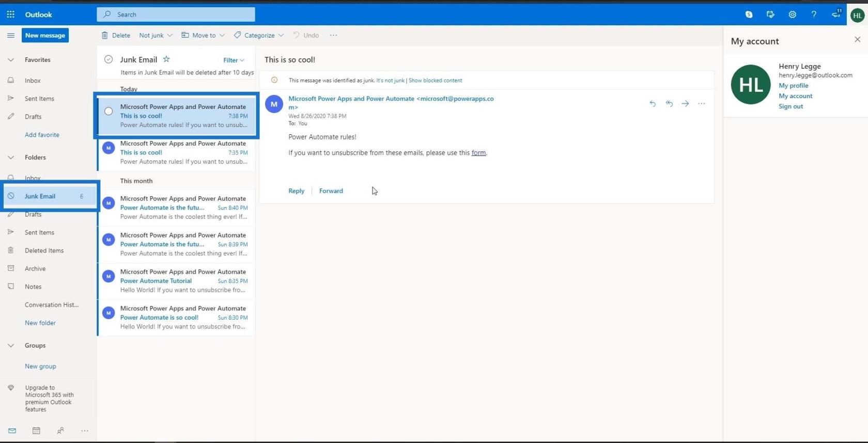Click the upgrade diamond icon

click(x=11, y=388)
